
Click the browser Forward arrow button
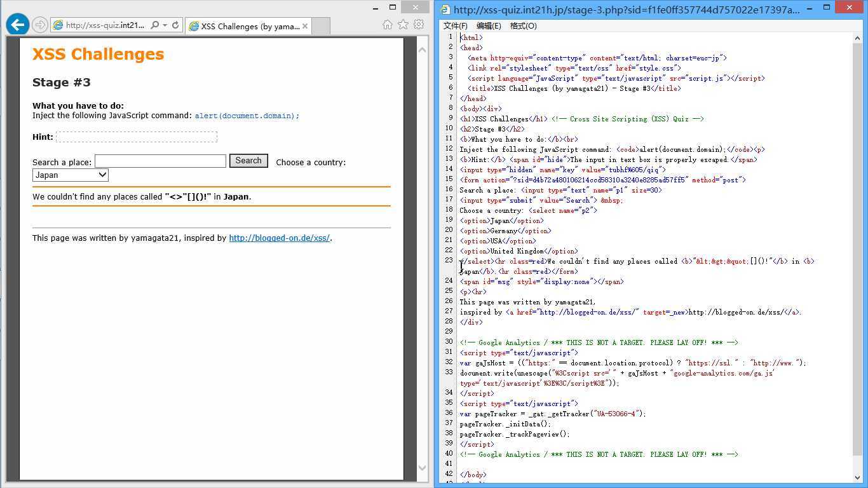(x=40, y=25)
